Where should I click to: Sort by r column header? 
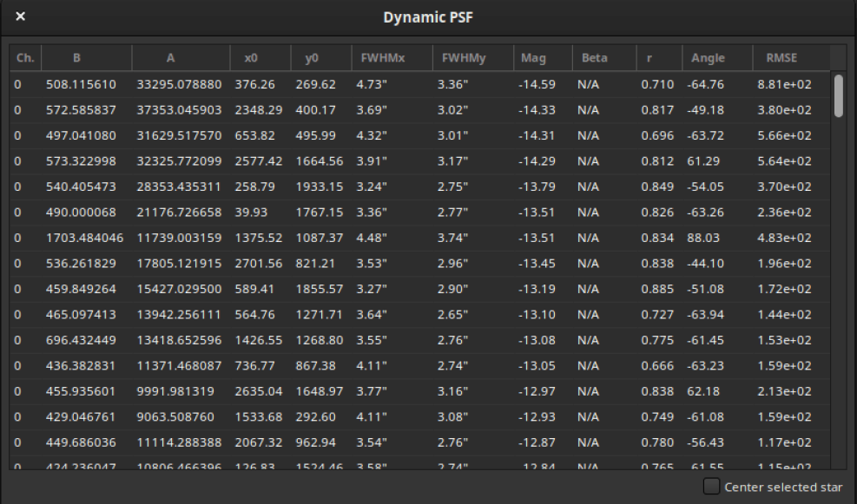click(x=659, y=58)
